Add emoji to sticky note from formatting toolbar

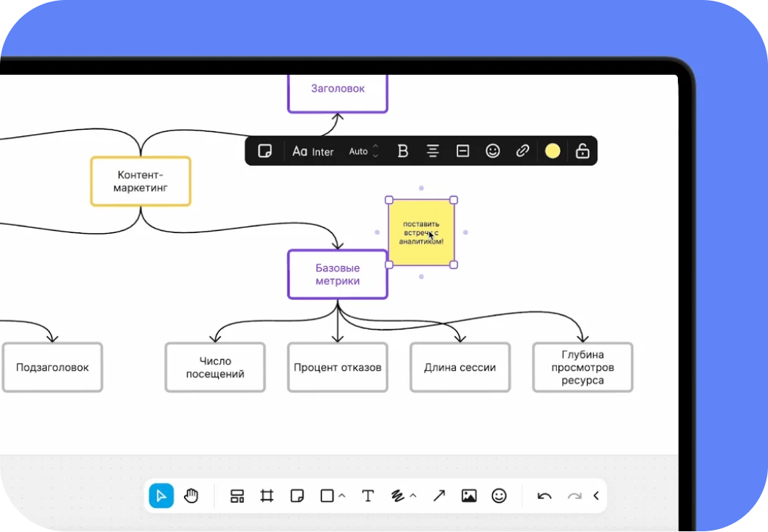click(x=492, y=151)
